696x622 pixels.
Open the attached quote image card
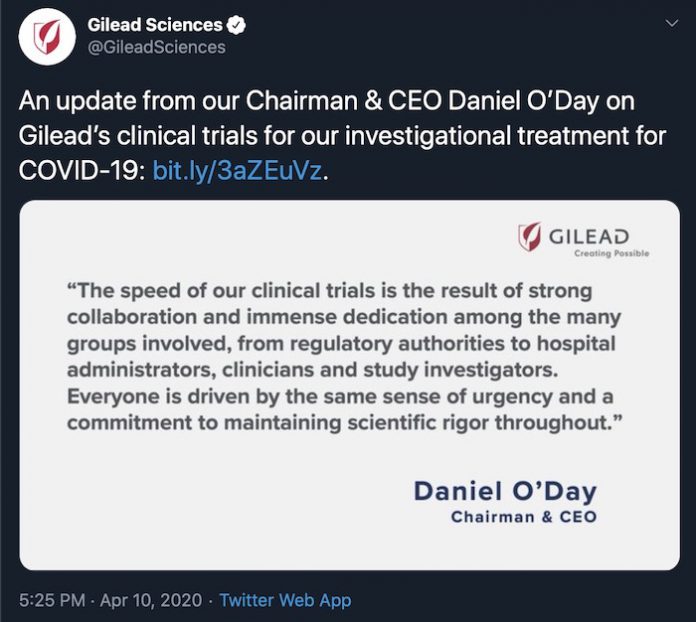(x=349, y=385)
